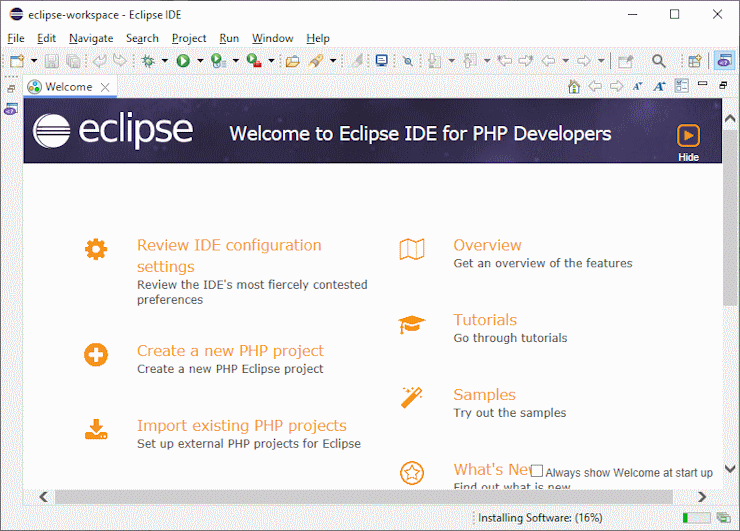Expand the toolbar Forward history dropdown

(x=601, y=61)
